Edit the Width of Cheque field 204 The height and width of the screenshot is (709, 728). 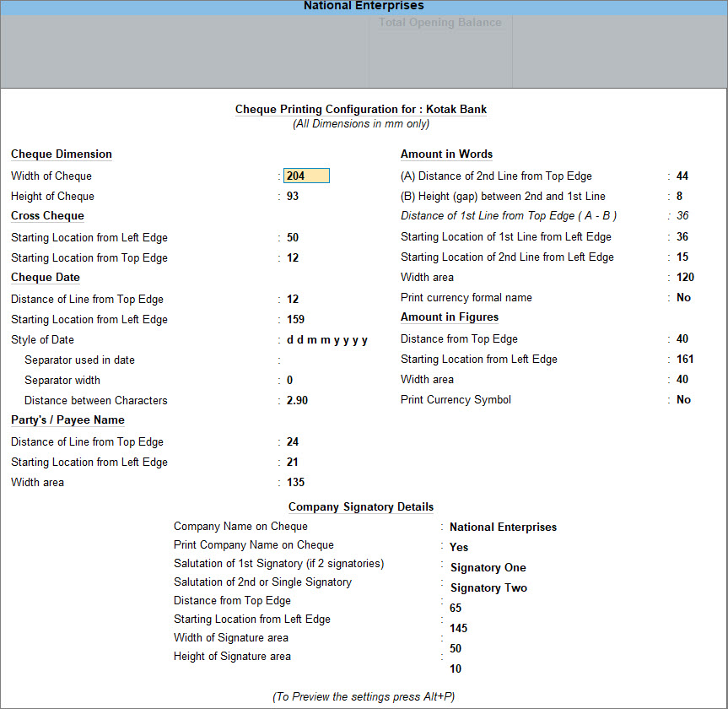(306, 176)
